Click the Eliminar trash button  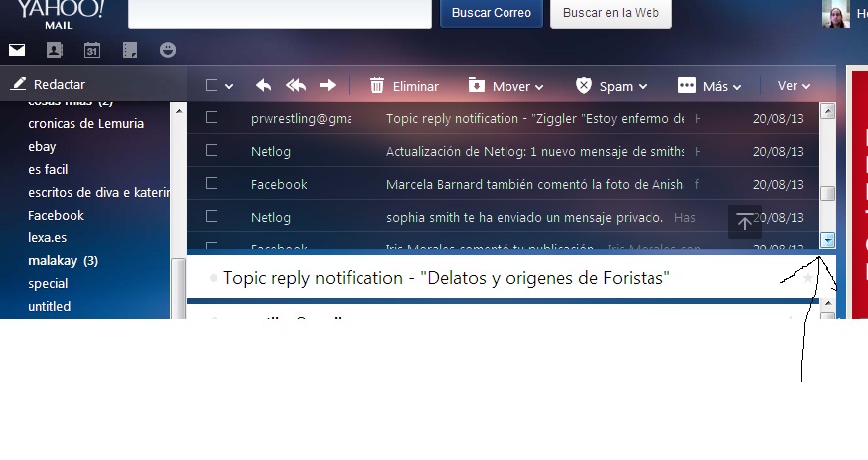(x=404, y=86)
